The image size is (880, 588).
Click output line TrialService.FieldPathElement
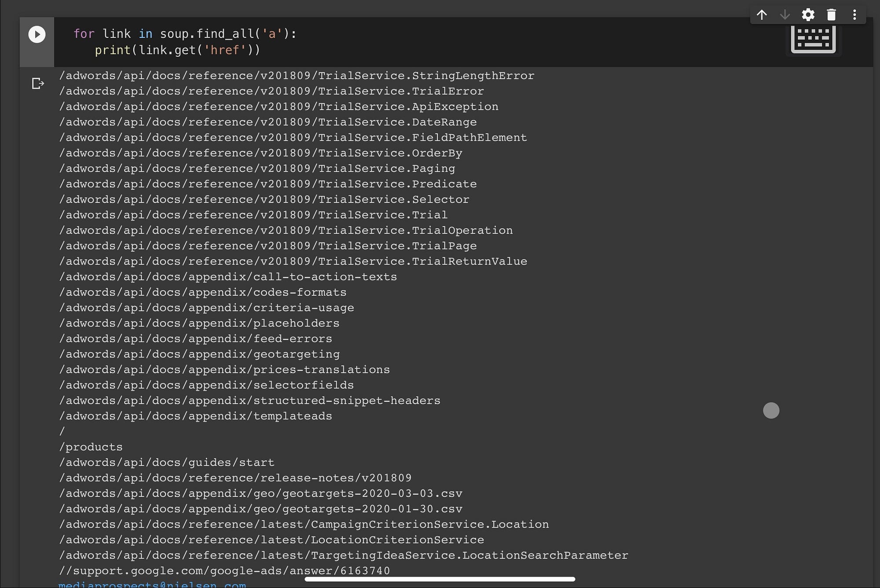point(293,137)
